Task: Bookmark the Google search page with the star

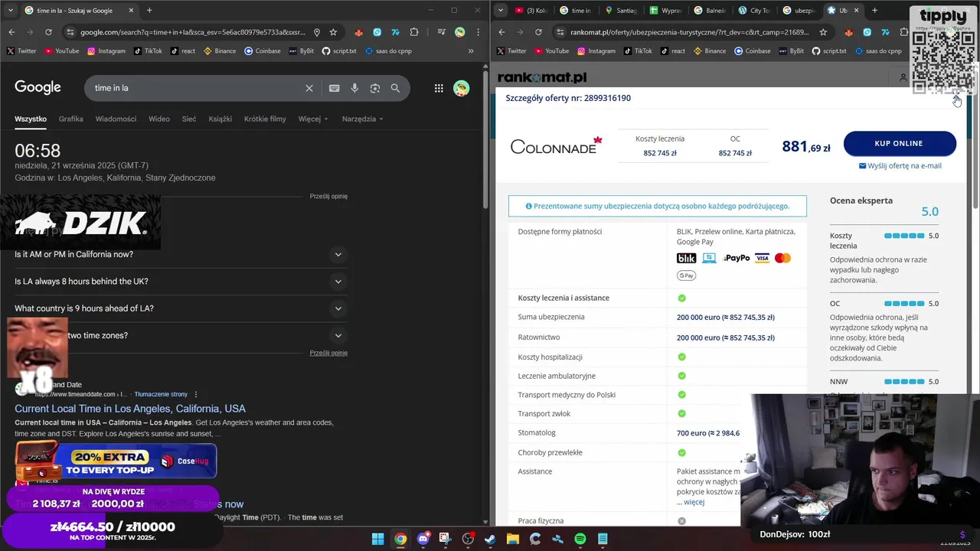Action: coord(333,32)
